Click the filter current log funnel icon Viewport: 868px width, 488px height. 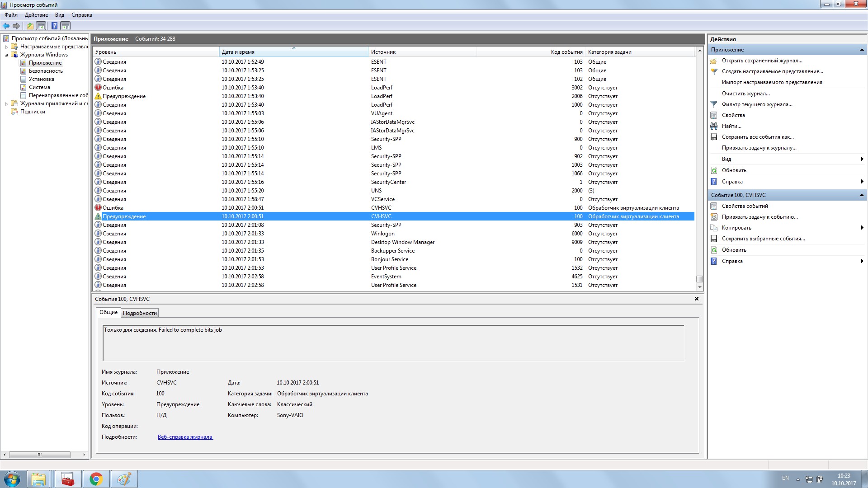(714, 104)
